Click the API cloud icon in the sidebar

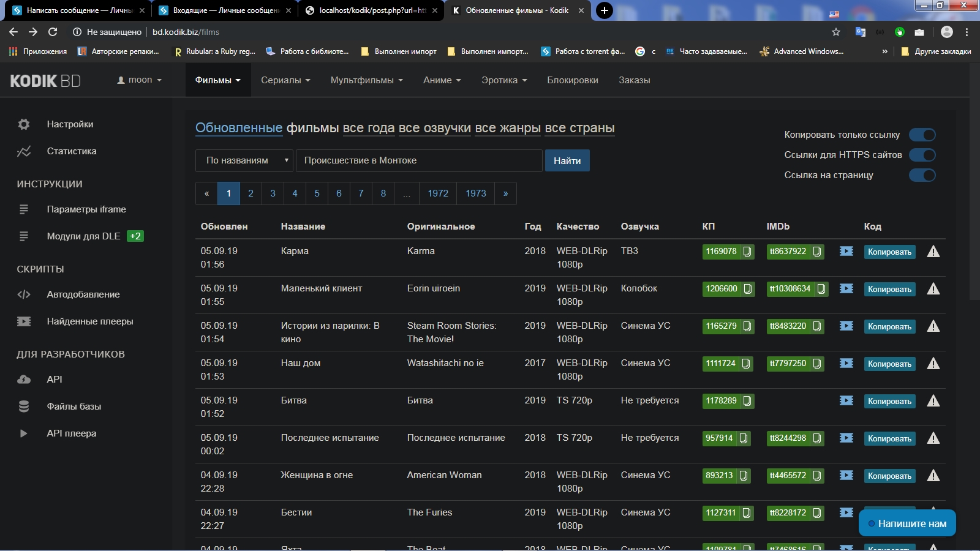(x=24, y=380)
